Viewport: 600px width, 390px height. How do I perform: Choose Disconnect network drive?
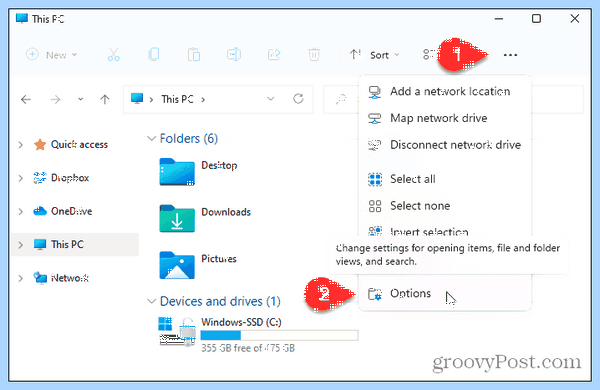445,145
